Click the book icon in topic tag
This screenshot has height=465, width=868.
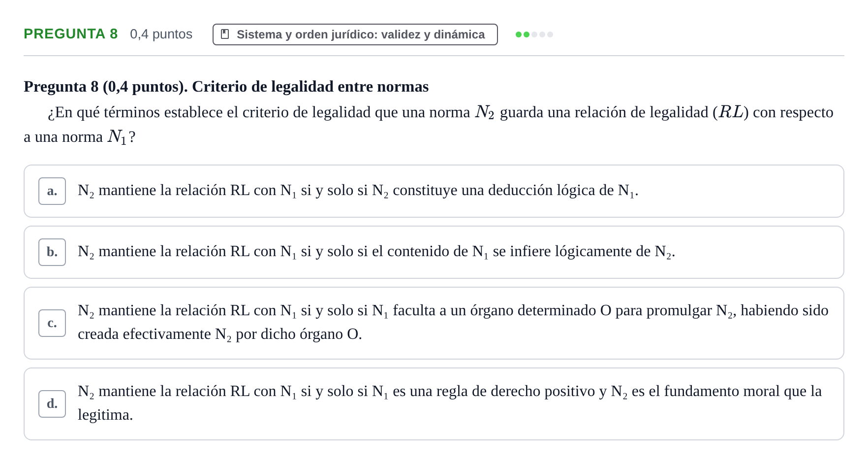pos(225,34)
